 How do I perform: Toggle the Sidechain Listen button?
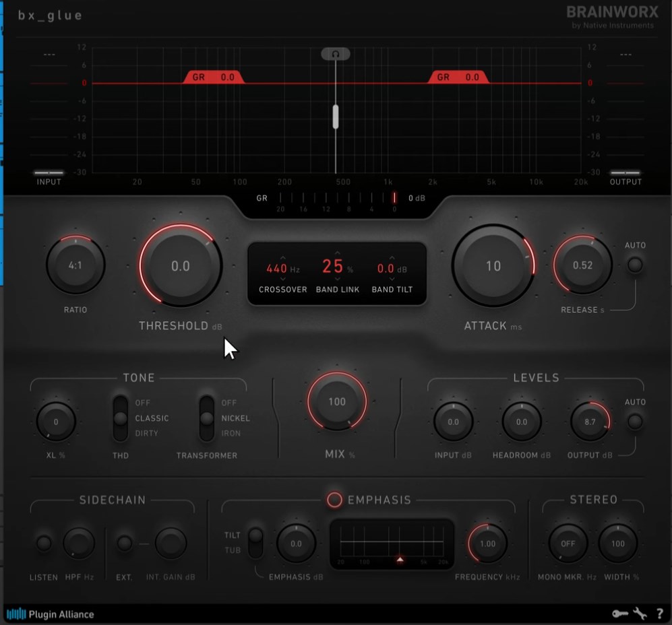click(x=44, y=544)
